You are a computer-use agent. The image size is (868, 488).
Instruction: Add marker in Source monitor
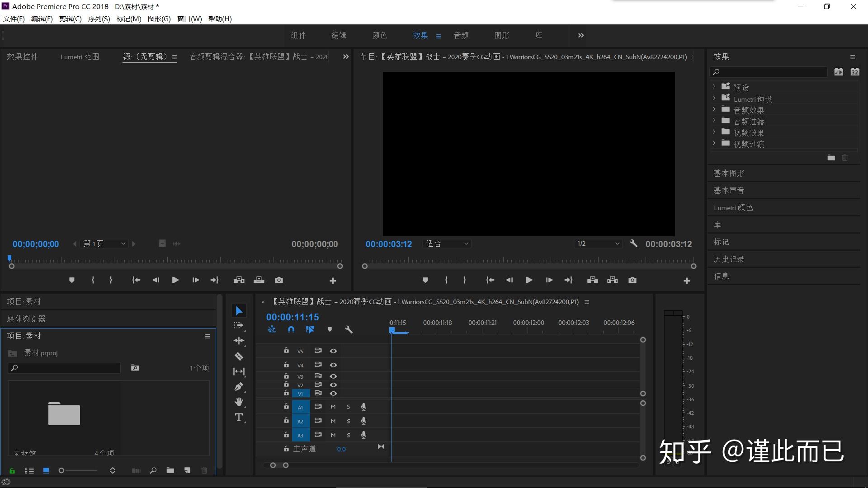point(71,280)
